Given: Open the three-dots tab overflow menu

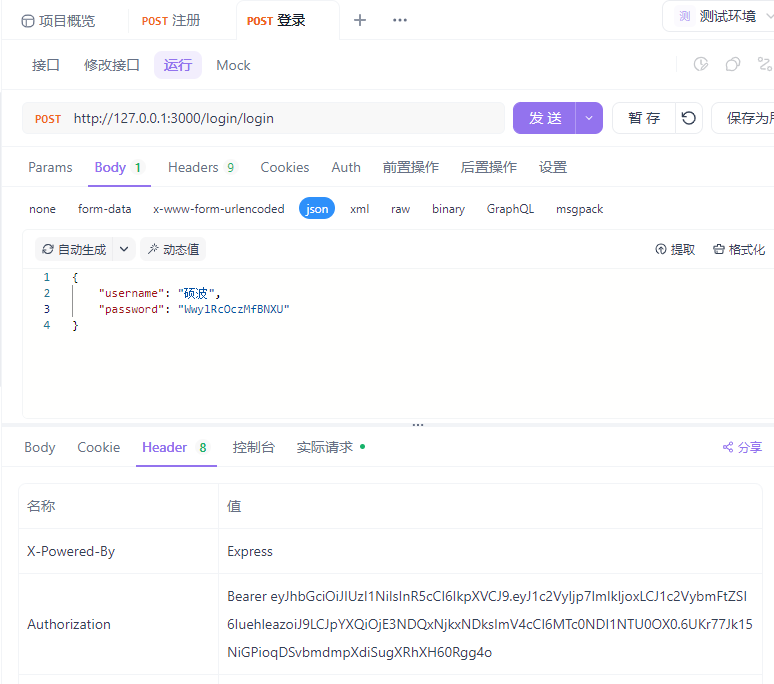Looking at the screenshot, I should (x=400, y=20).
